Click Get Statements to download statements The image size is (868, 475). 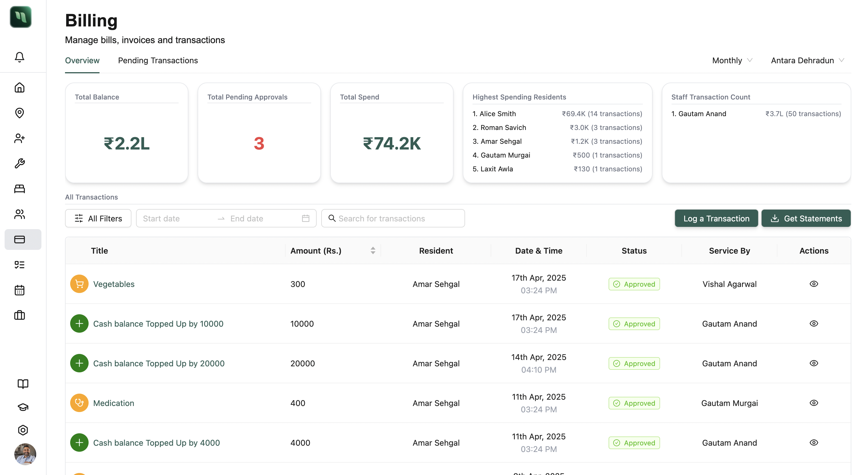806,218
